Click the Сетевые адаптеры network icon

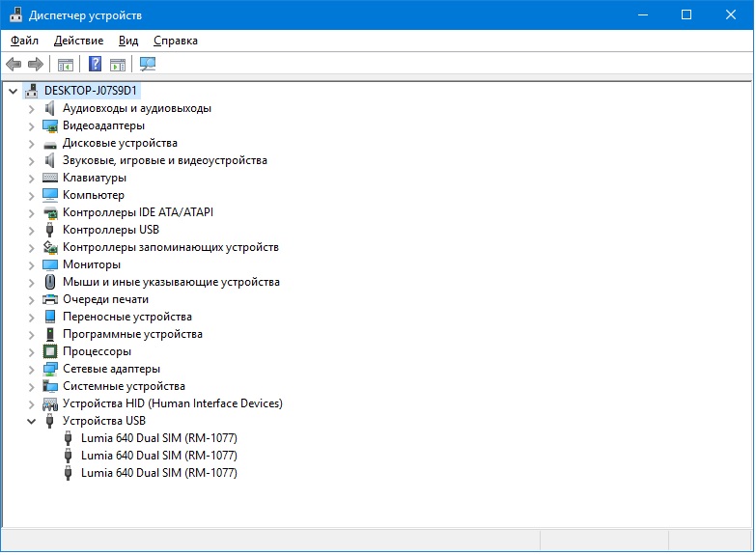(x=50, y=369)
